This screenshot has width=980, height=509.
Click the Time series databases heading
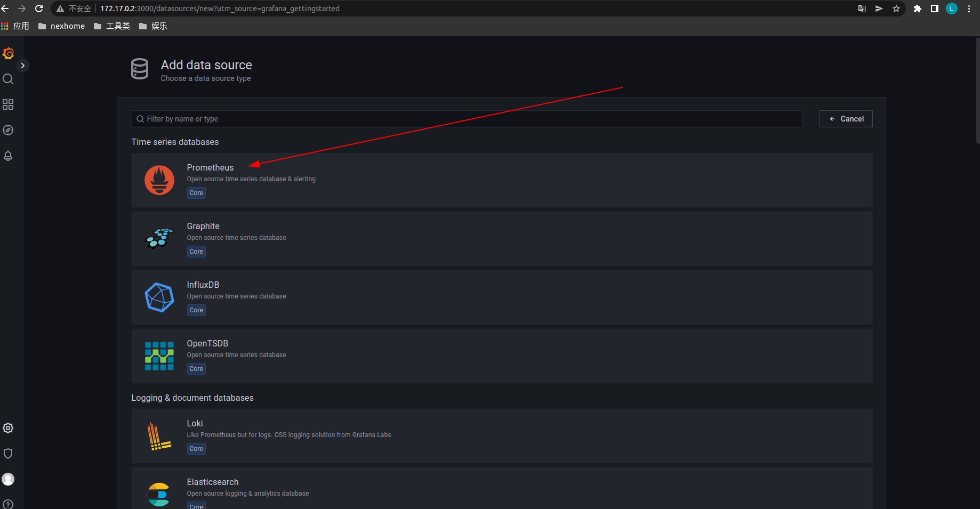(x=175, y=142)
